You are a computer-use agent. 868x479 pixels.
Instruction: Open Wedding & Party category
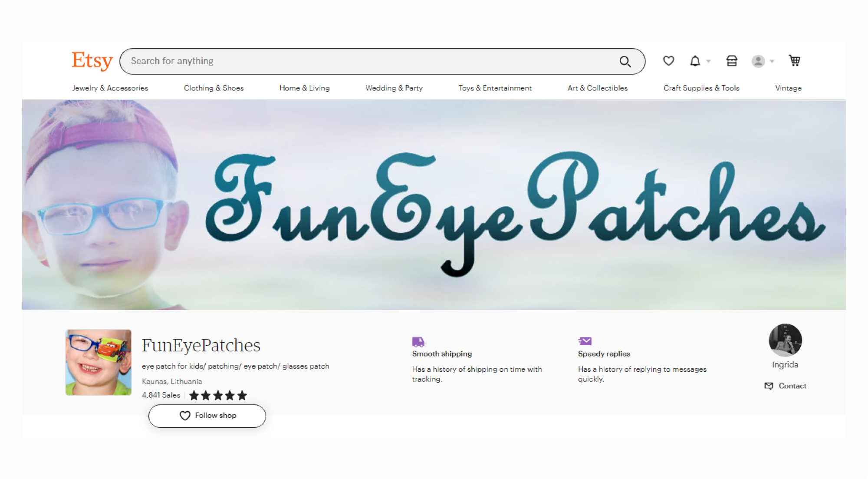pos(394,88)
